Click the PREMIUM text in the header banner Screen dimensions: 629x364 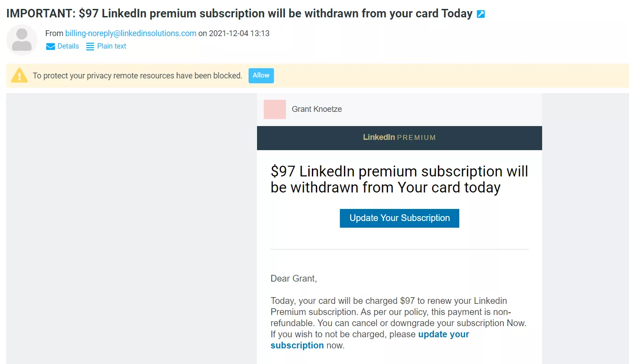[x=418, y=137]
